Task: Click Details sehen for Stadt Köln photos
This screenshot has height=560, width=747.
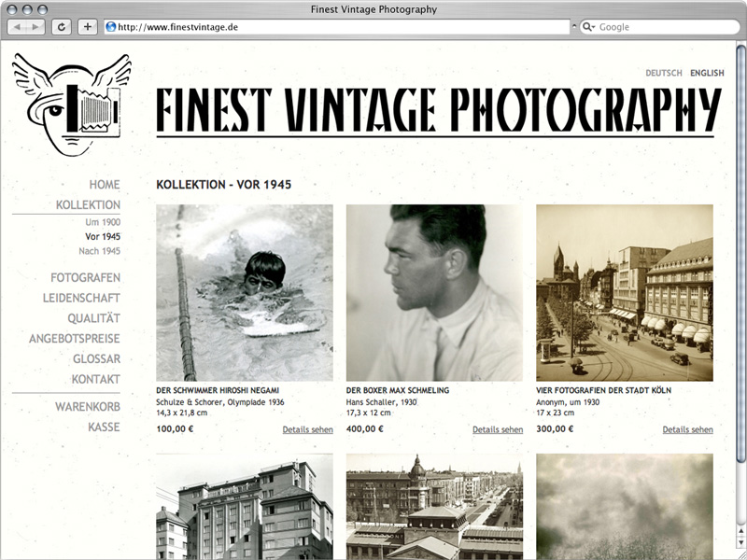Action: 688,429
